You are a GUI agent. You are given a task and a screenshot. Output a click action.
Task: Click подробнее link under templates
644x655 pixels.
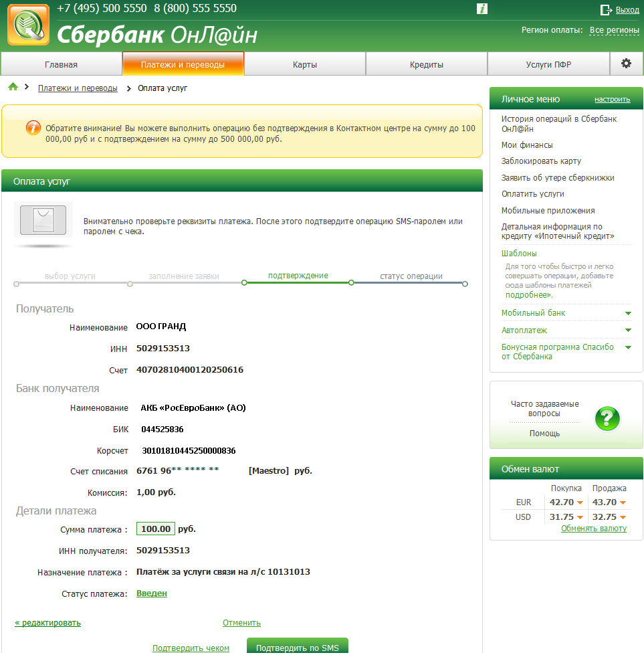[528, 295]
